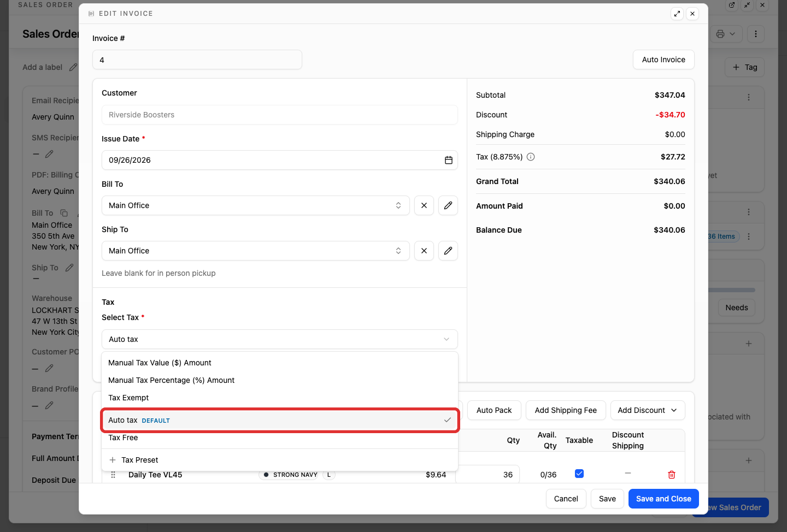Edit SMS Recipient in Sales Order page
Viewport: 787px width, 532px height.
pos(49,154)
